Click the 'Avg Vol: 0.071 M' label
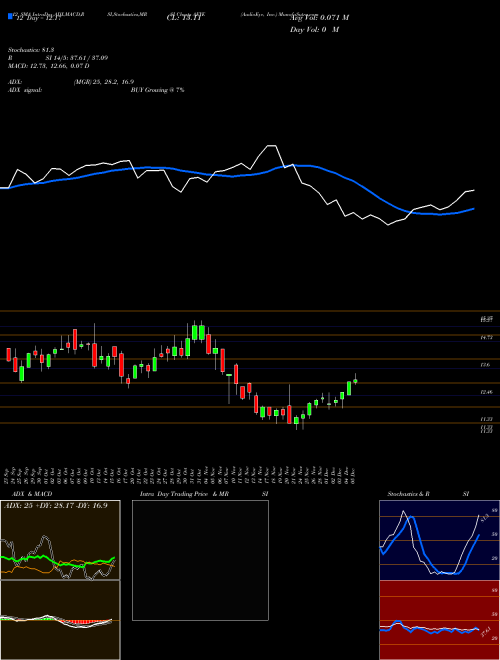 click(x=320, y=18)
